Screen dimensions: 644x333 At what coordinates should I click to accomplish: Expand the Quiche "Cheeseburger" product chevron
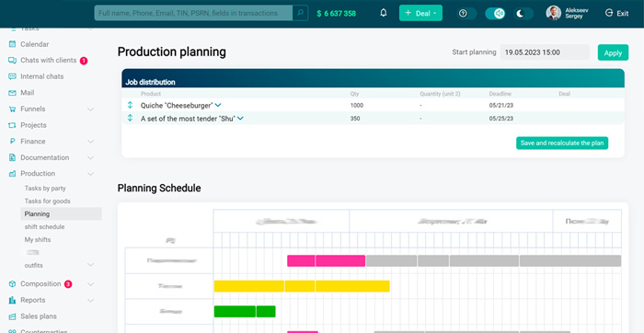pos(218,105)
